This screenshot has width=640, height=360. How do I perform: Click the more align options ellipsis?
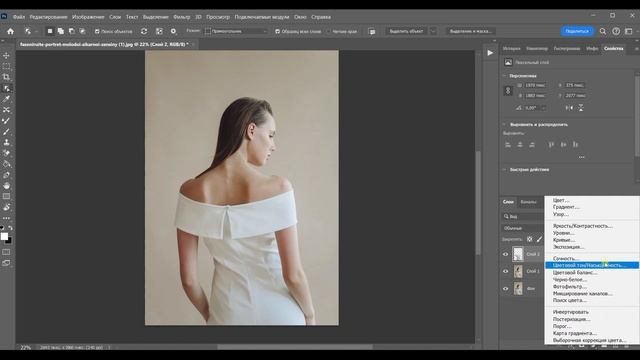(x=581, y=157)
